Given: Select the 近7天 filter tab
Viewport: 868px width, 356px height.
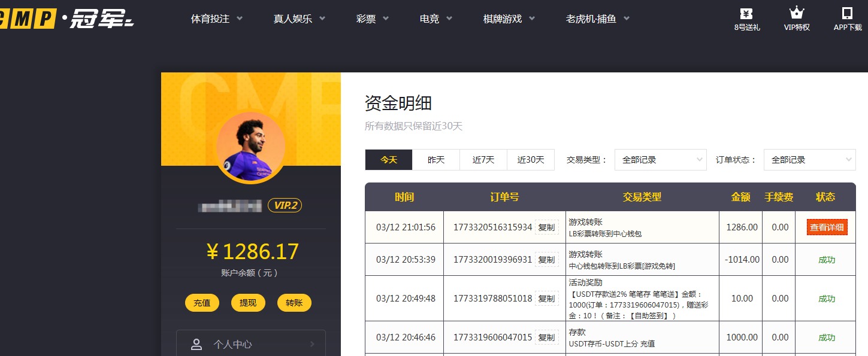Looking at the screenshot, I should click(x=483, y=160).
